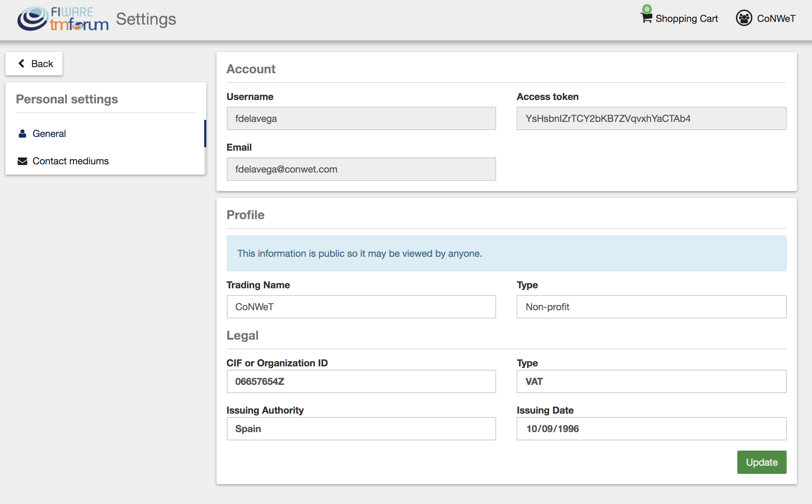Open the CoNWeT user menu
Screen dimensions: 812x504
[766, 18]
